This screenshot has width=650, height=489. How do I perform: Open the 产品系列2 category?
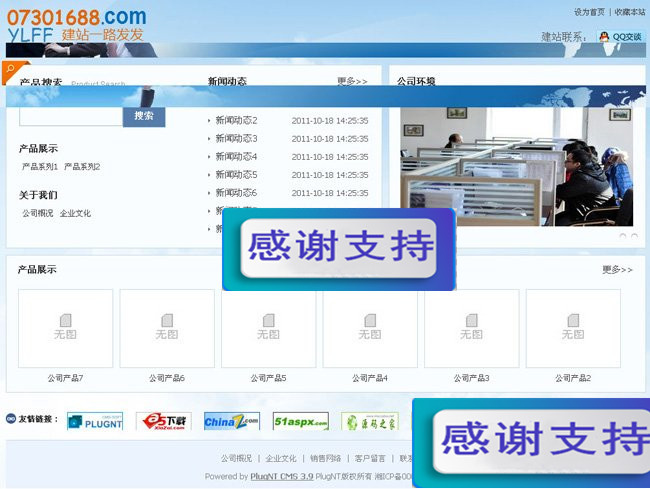point(82,167)
